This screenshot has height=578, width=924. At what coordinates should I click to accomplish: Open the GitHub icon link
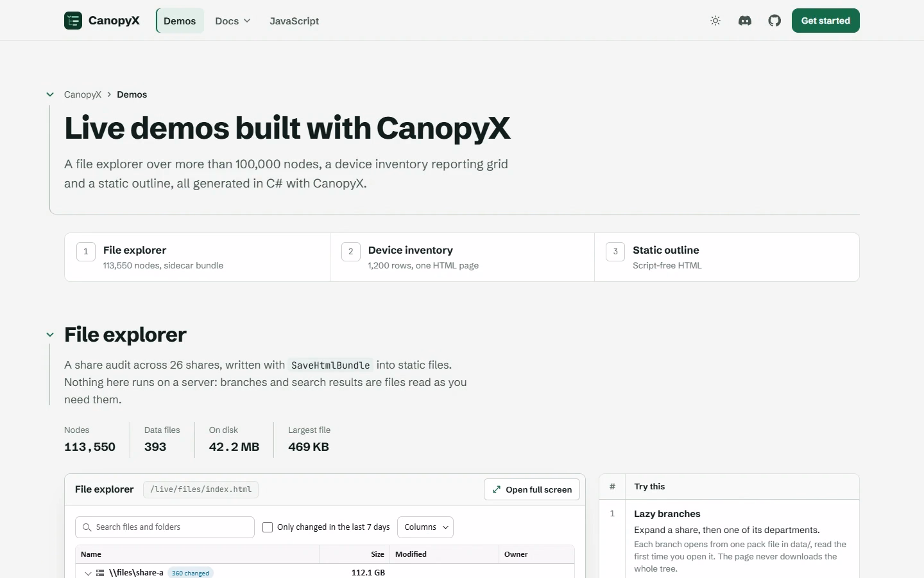point(774,21)
